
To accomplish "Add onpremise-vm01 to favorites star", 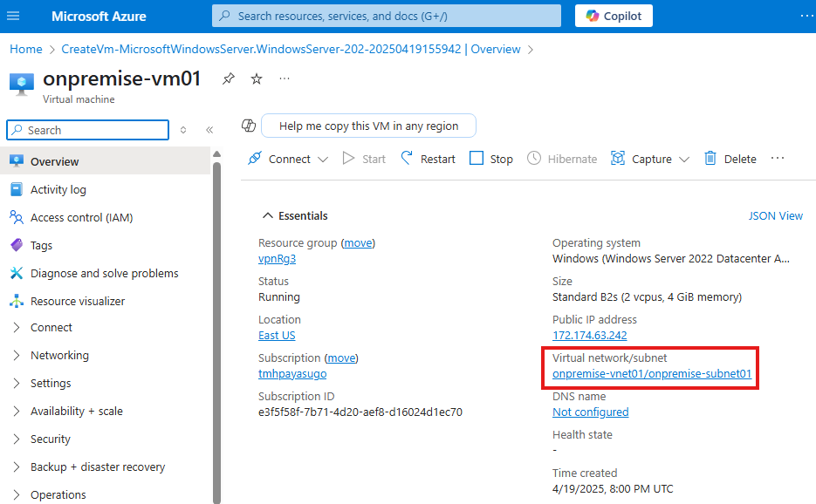I will (x=257, y=79).
